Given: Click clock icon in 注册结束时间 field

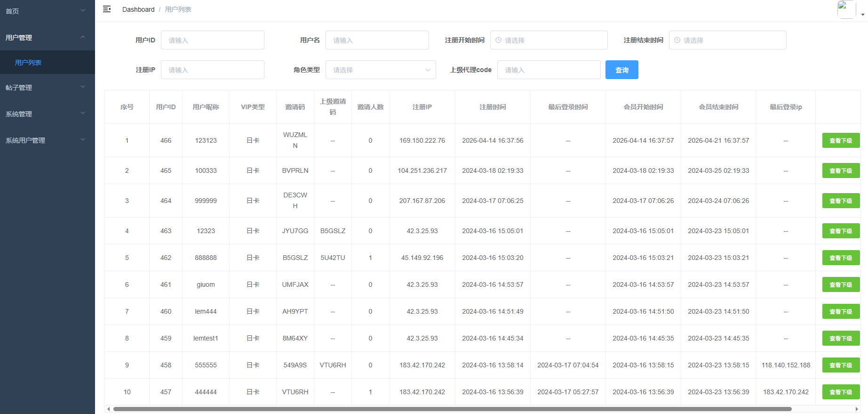Looking at the screenshot, I should click(677, 41).
